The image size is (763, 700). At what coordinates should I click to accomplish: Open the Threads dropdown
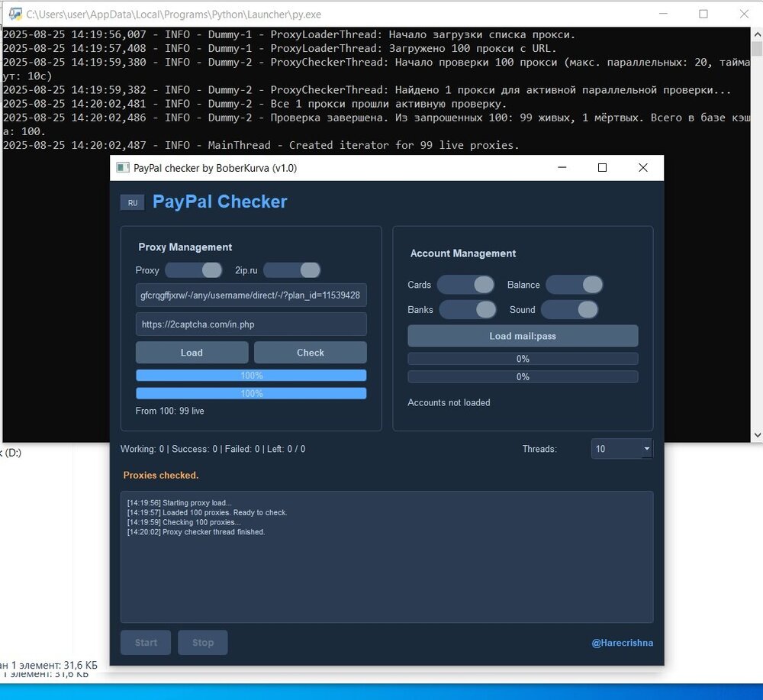[x=622, y=449]
